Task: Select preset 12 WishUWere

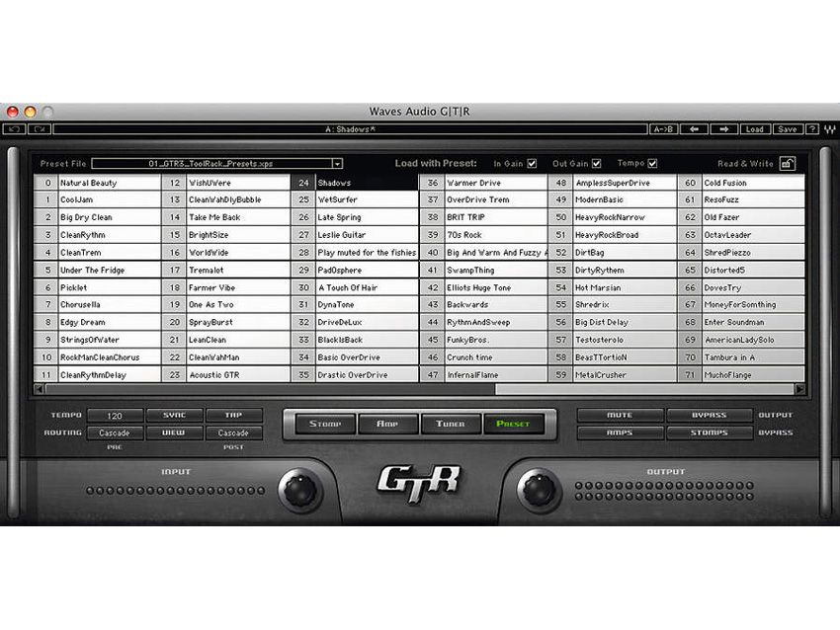Action: click(x=225, y=183)
